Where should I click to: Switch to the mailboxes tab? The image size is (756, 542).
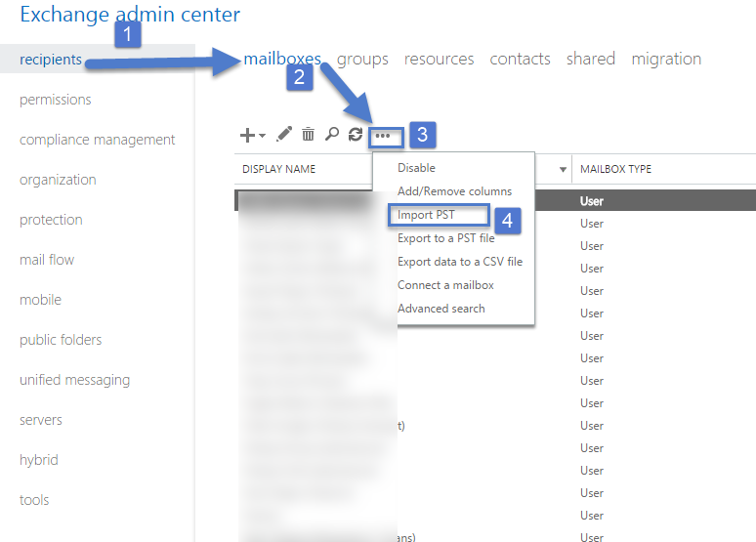tap(282, 59)
